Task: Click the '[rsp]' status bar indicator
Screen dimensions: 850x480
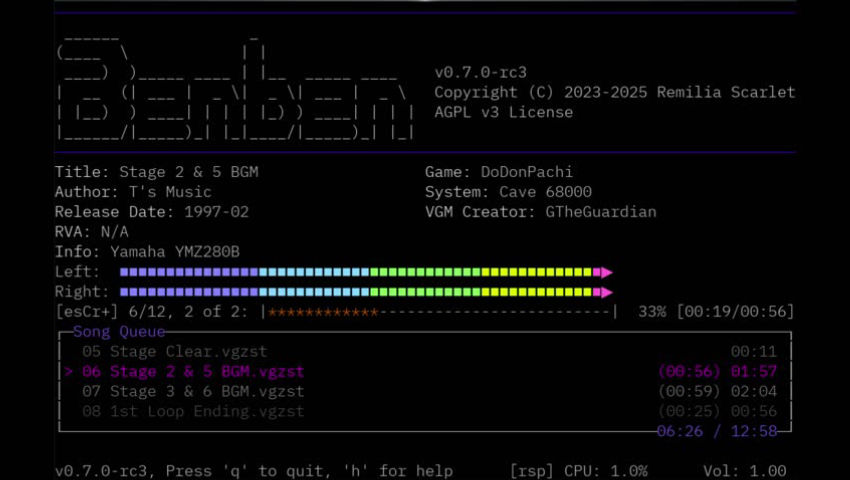Action: (531, 471)
